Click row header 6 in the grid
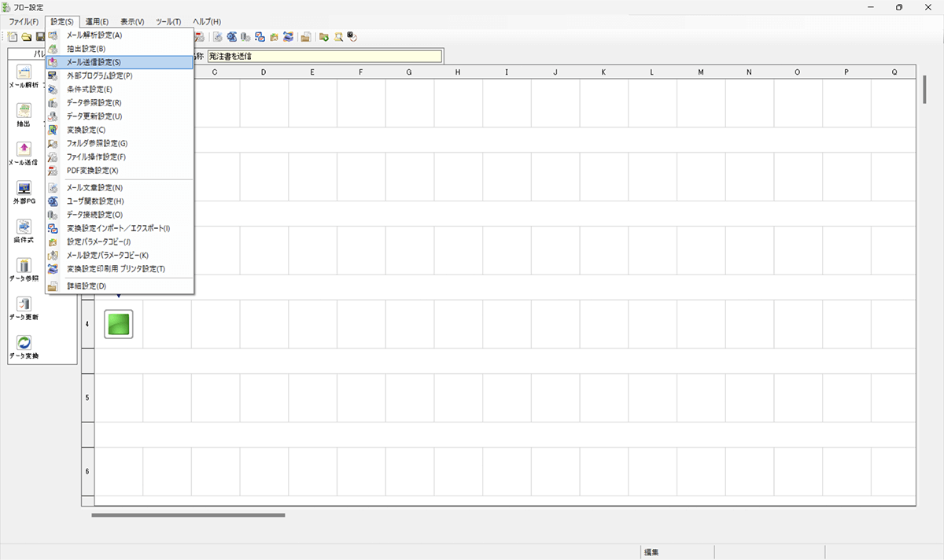944x560 pixels. 87,471
